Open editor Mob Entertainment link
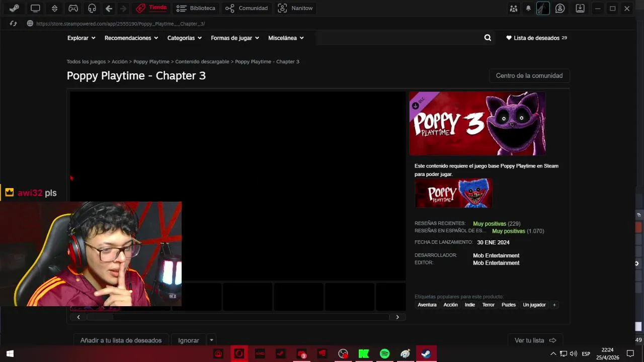This screenshot has width=644, height=362. point(496,263)
